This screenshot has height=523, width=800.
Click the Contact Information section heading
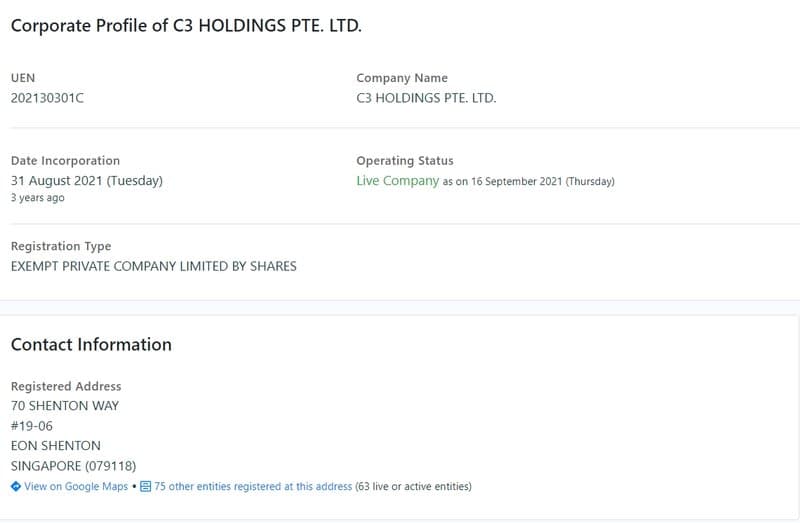point(91,344)
